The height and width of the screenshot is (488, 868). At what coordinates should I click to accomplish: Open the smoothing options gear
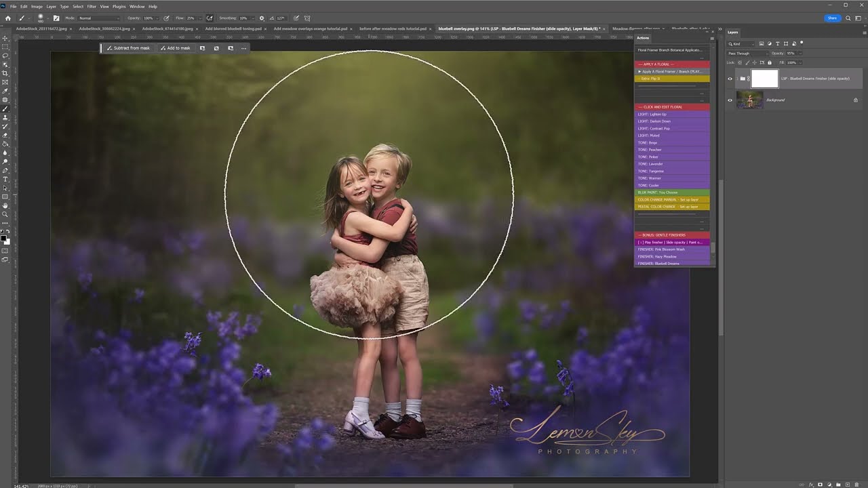point(262,18)
